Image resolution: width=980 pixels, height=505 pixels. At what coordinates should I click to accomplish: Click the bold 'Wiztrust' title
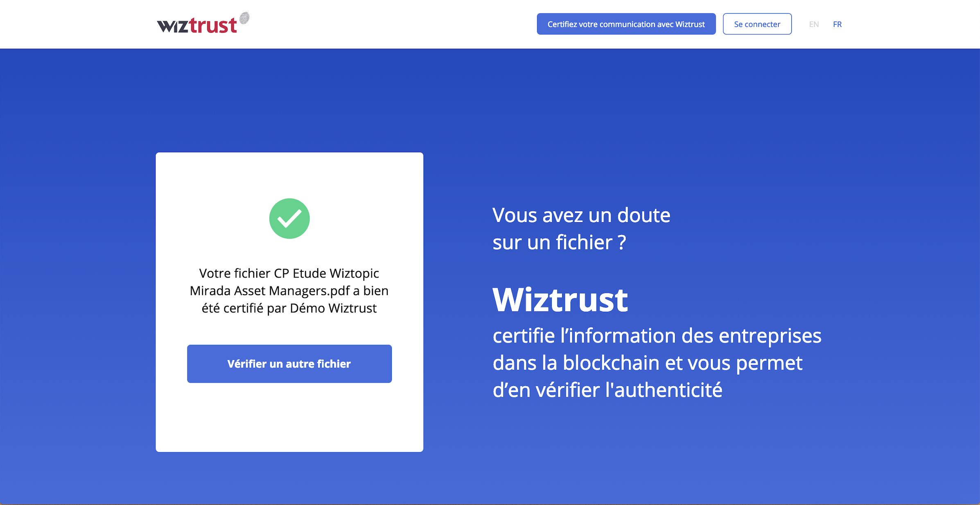point(560,300)
